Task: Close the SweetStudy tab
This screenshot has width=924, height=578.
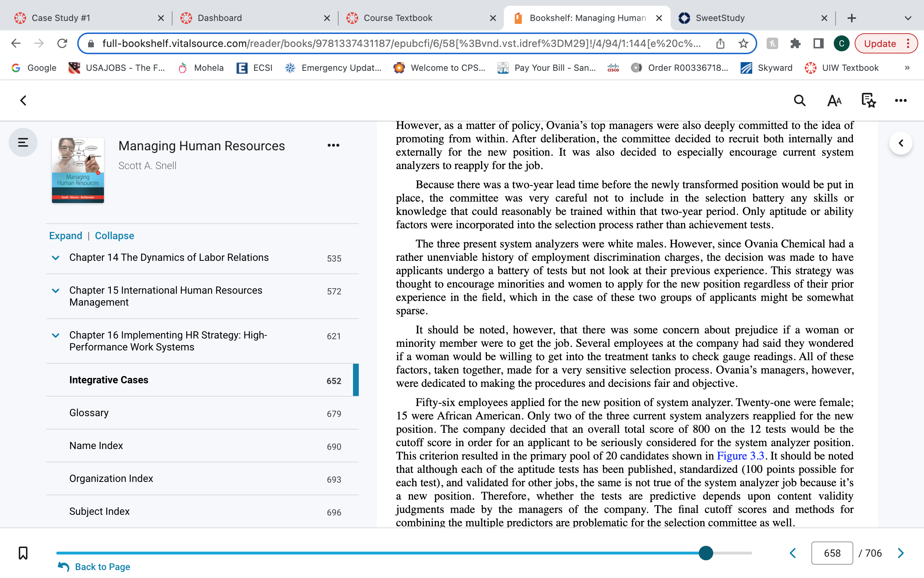Action: 824,18
